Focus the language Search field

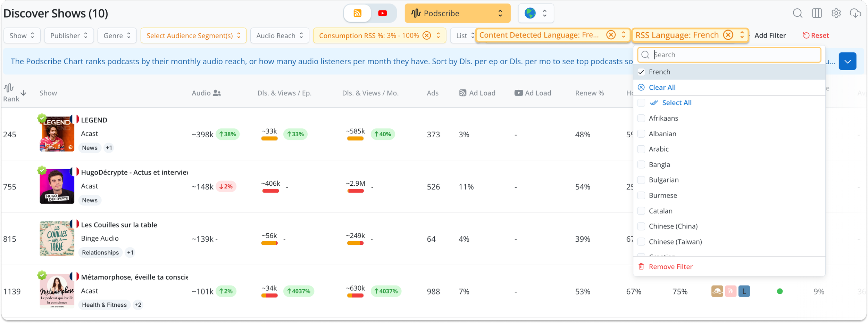729,55
